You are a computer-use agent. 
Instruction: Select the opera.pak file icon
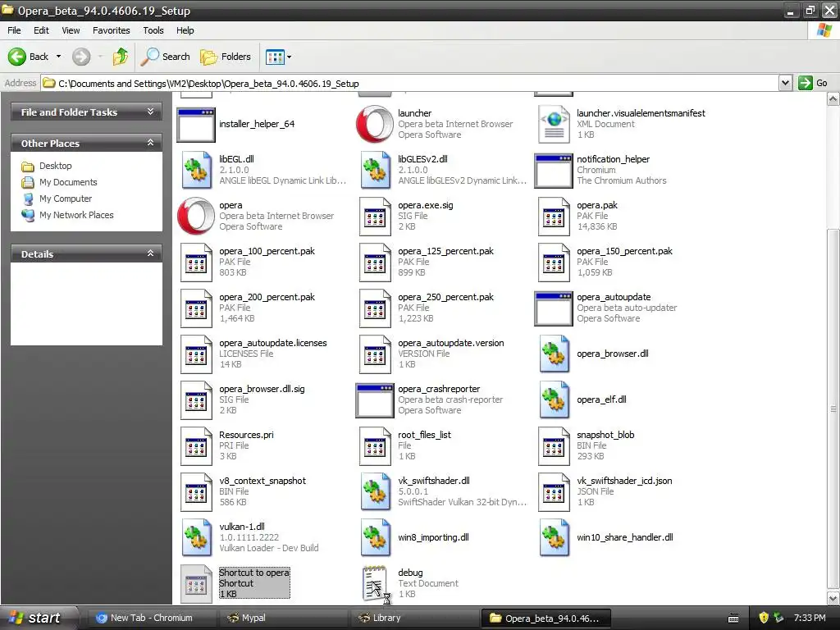coord(554,217)
